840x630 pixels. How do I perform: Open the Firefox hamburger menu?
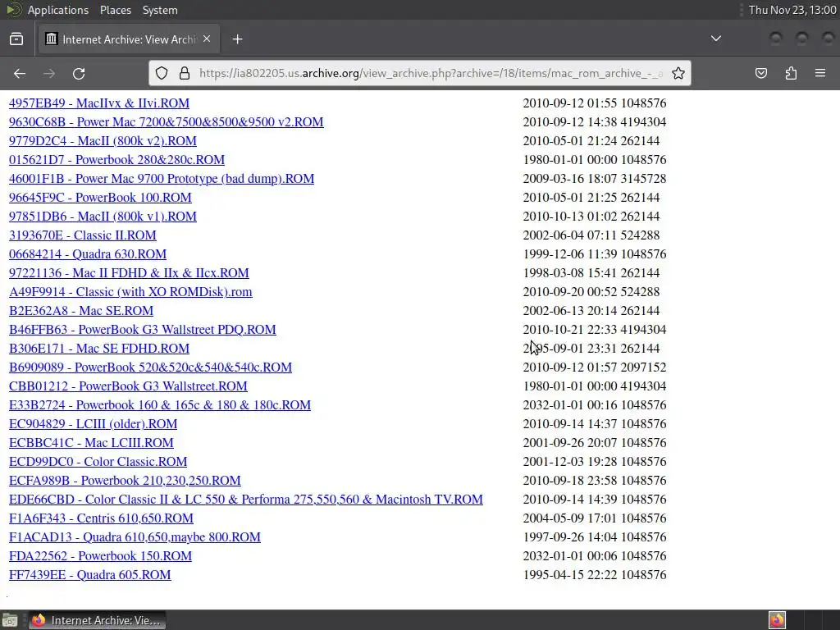pos(820,73)
